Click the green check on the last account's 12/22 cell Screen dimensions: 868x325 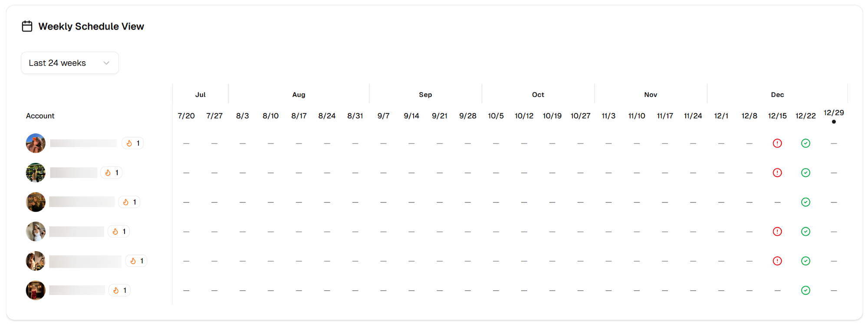point(806,290)
